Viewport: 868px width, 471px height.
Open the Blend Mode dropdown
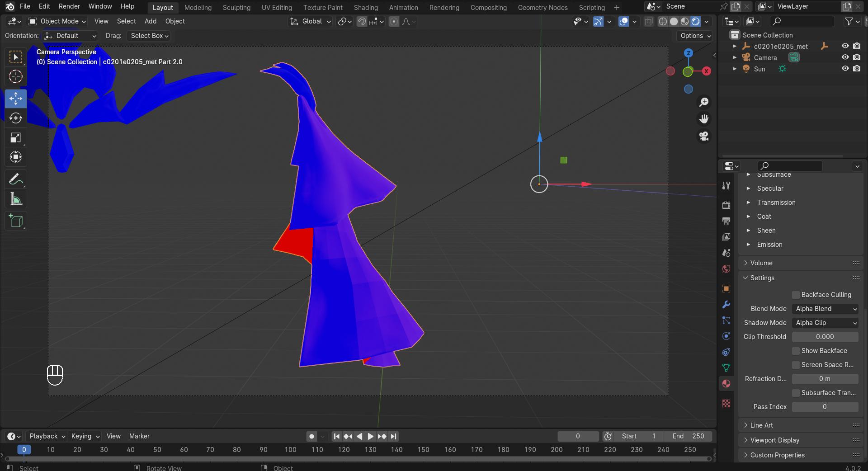tap(825, 309)
